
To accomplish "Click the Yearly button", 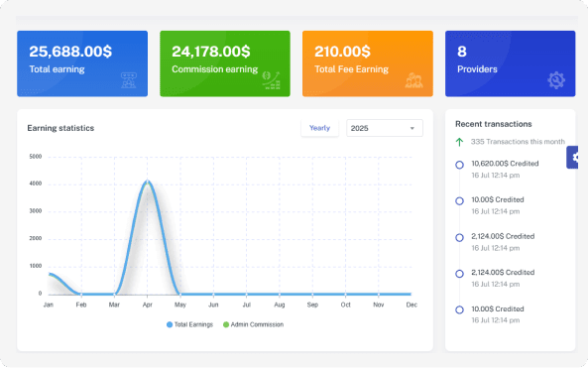I will pyautogui.click(x=319, y=128).
